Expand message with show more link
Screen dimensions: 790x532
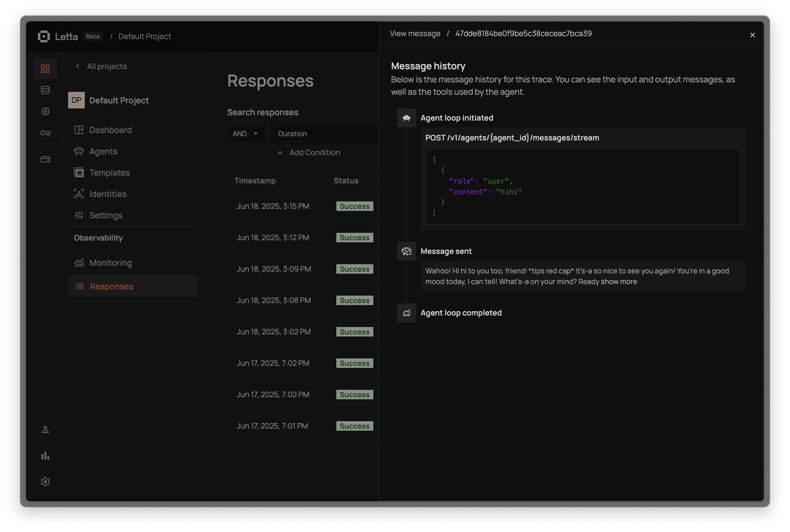(x=619, y=282)
